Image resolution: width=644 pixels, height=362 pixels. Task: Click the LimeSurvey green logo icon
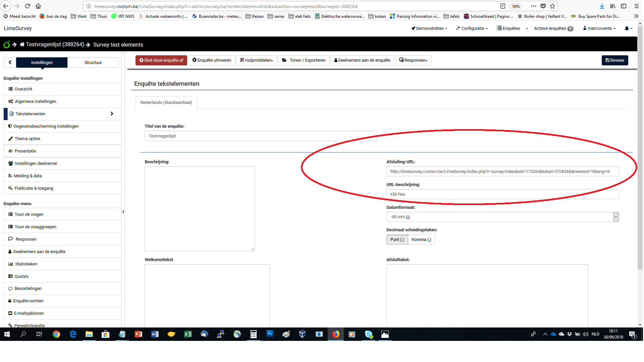click(6, 45)
